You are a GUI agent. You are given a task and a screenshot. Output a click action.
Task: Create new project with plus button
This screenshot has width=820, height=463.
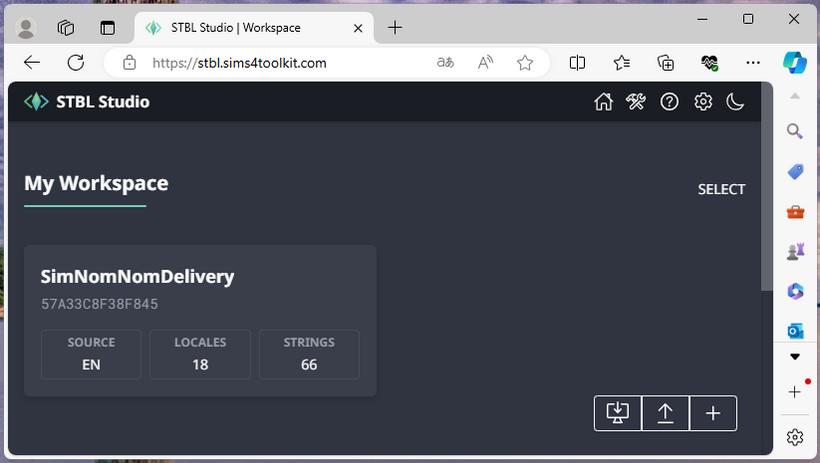(713, 413)
